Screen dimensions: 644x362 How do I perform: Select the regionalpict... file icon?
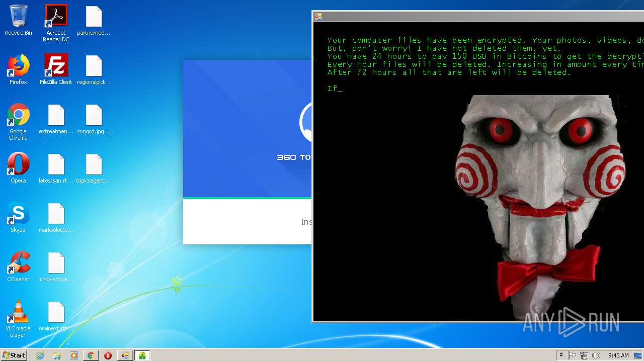(x=94, y=70)
